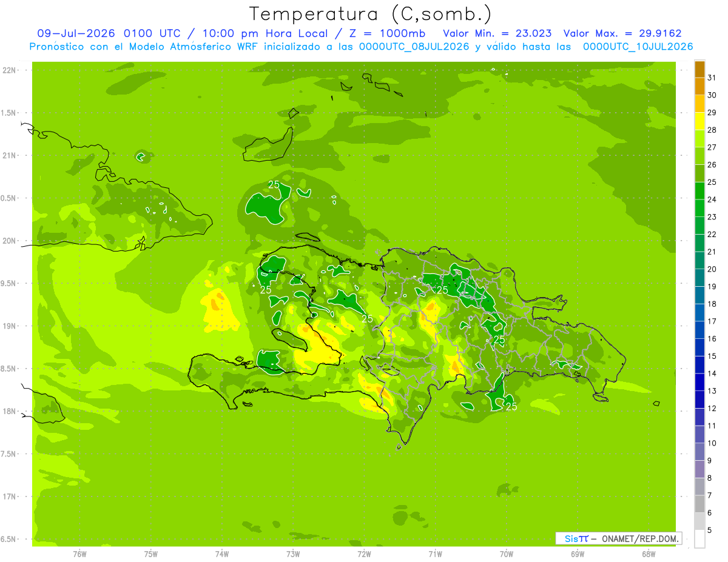Click the '71W' longitude label
The height and width of the screenshot is (562, 728).
[435, 554]
